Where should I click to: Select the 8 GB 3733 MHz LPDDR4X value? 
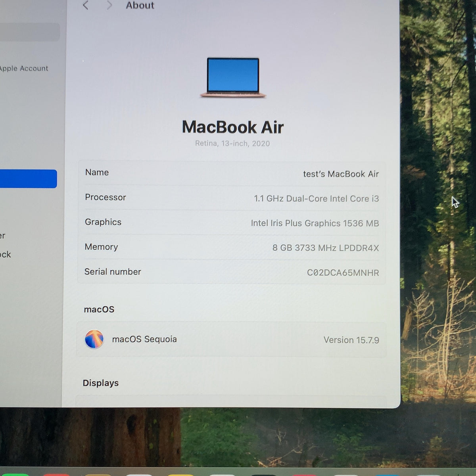pos(325,248)
